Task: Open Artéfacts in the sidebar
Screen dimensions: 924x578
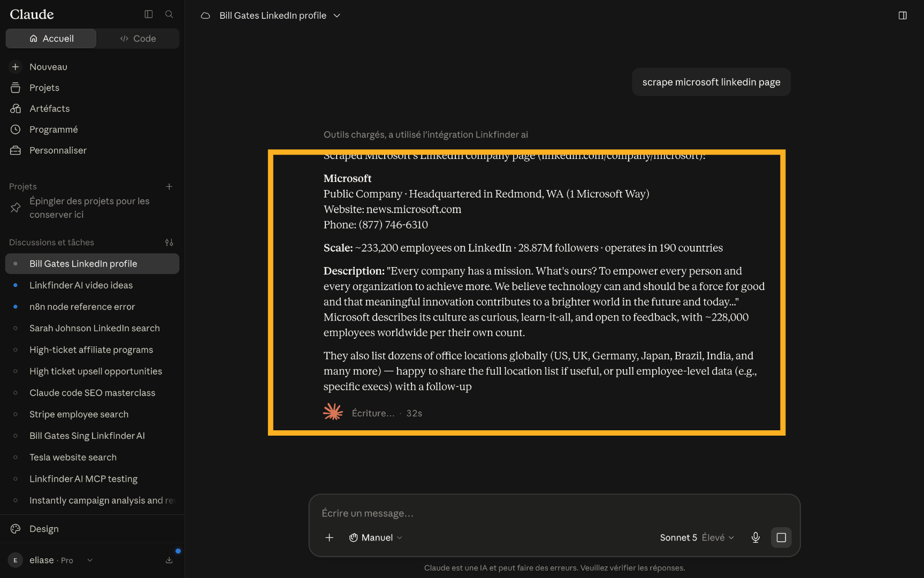Action: pos(92,109)
